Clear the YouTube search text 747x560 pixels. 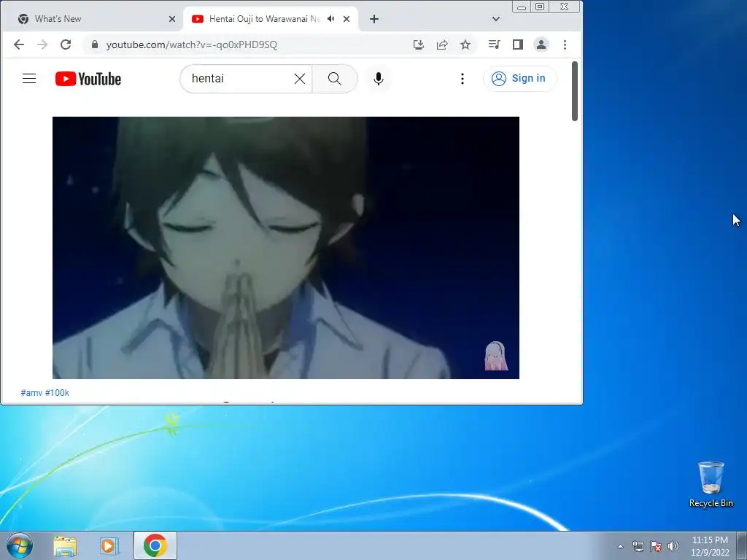pos(300,79)
